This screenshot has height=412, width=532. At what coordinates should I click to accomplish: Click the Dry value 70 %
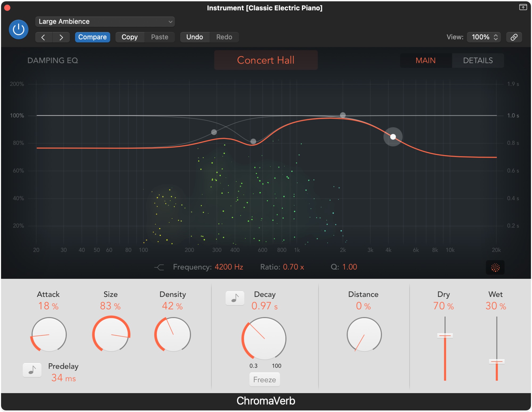[443, 306]
